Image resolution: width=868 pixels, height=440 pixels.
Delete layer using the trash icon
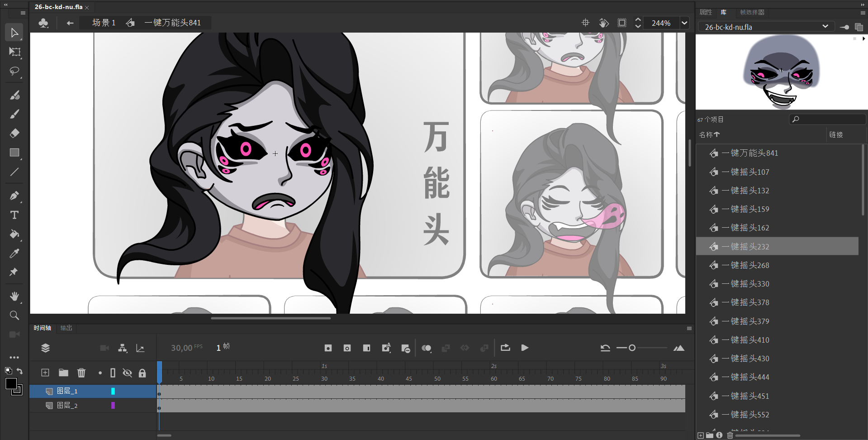click(x=81, y=373)
